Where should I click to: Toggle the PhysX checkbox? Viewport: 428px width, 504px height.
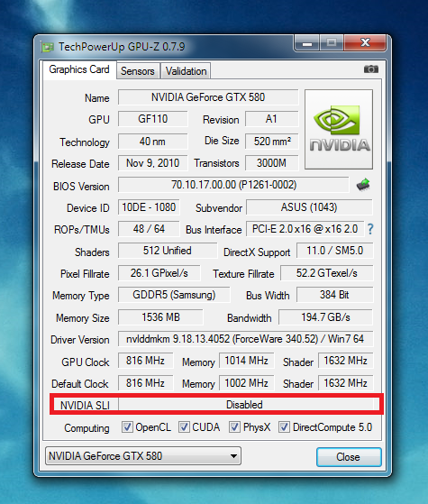(x=234, y=427)
